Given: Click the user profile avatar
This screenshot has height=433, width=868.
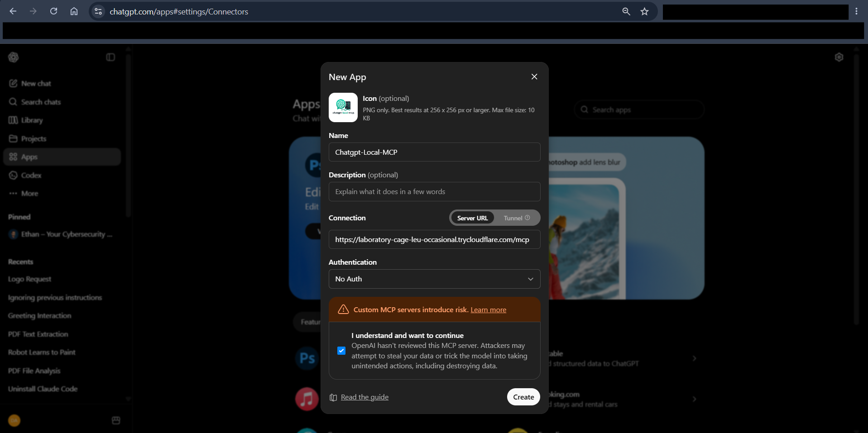Looking at the screenshot, I should 14,420.
